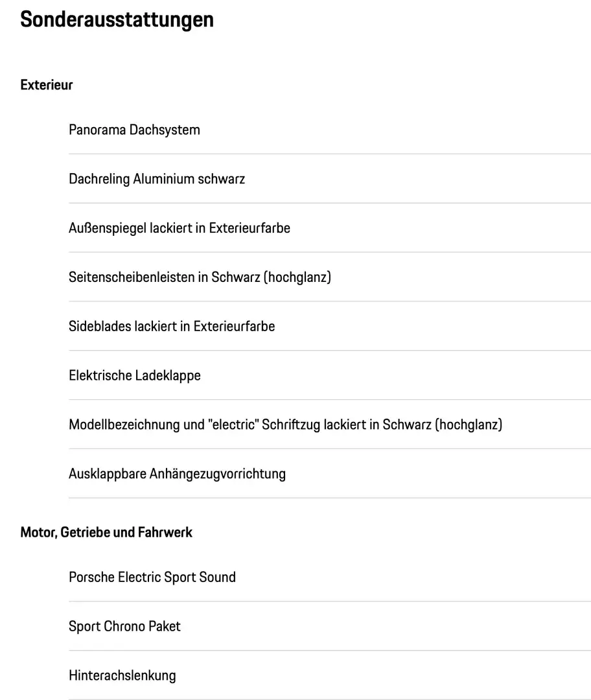Viewport: 591px width, 700px height.
Task: Choose Seitenscheibenleisten in Schwarz item
Action: pyautogui.click(x=200, y=277)
